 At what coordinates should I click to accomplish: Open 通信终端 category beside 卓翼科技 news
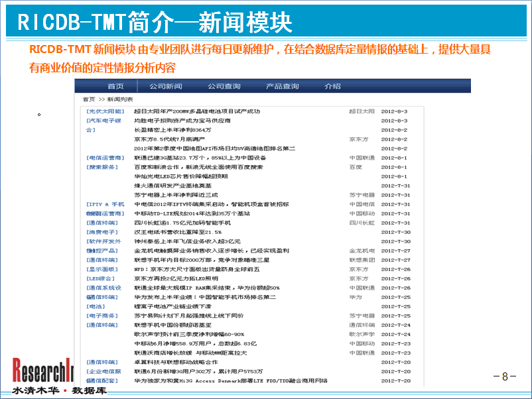(x=102, y=362)
